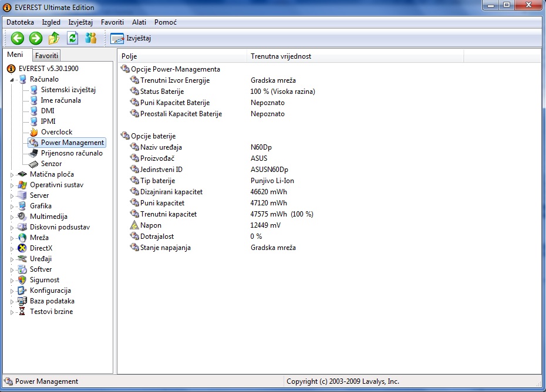546x392 pixels.
Task: Collapse the Računalo tree node
Action: point(12,80)
